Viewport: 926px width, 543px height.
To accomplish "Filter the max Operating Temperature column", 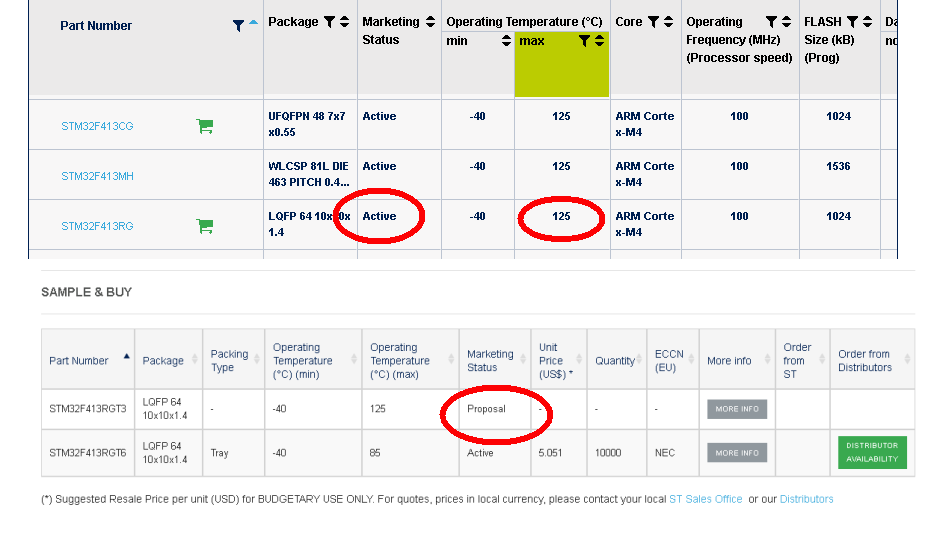I will (x=584, y=41).
